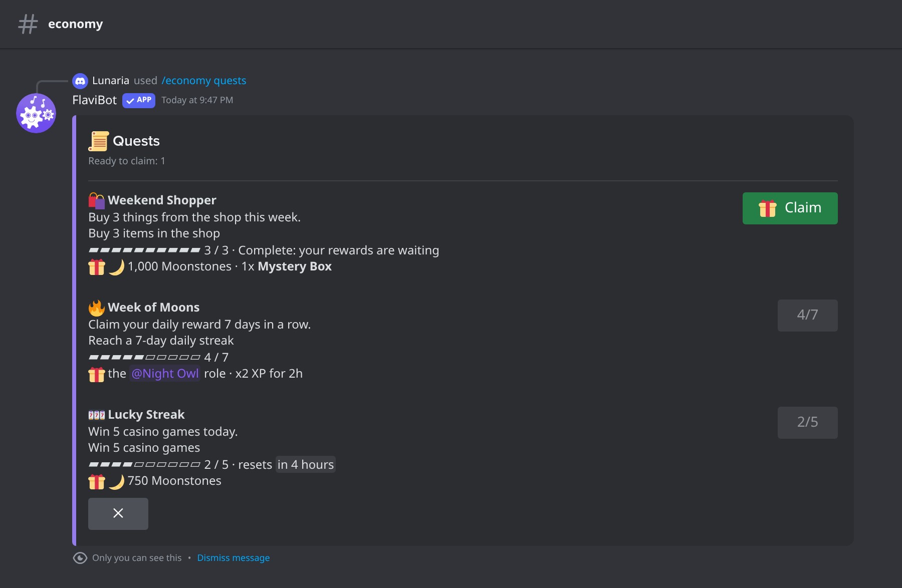
Task: Click the Week of Moons 4/7 progress bar
Action: [145, 357]
